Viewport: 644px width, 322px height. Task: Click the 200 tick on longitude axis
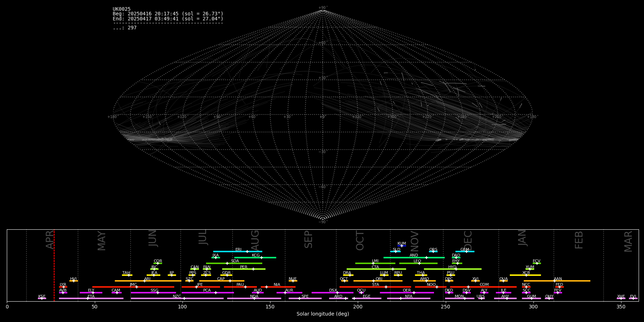pyautogui.click(x=358, y=307)
